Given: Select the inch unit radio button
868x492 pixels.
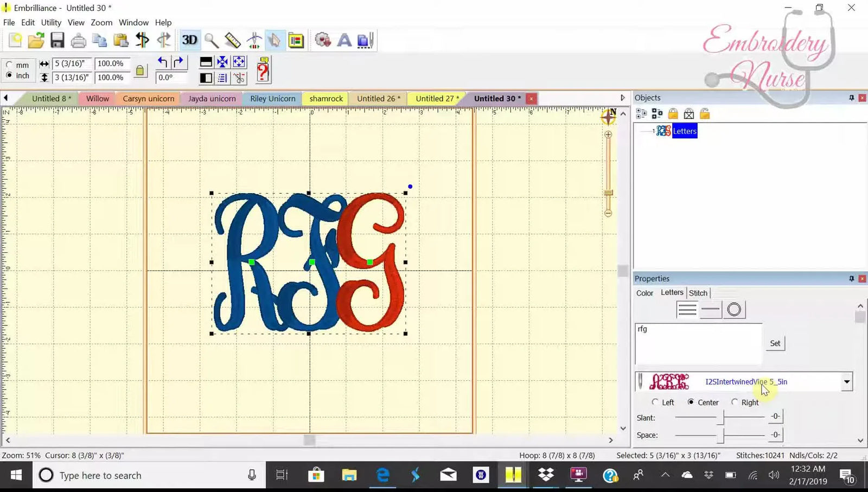Looking at the screenshot, I should coord(10,75).
